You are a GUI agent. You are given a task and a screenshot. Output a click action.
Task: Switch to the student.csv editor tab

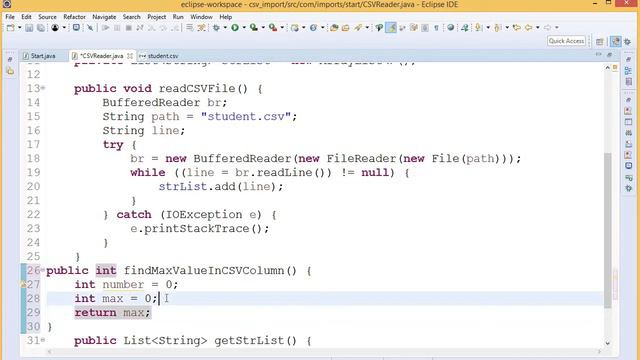[159, 56]
